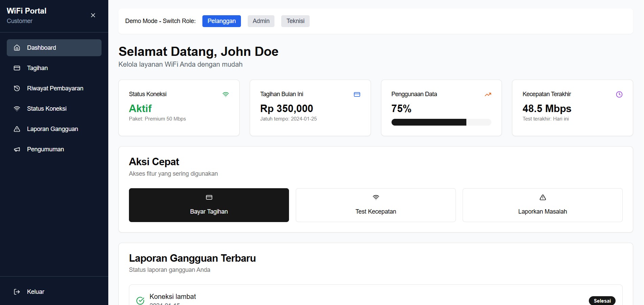The height and width of the screenshot is (305, 644).
Task: Click the Status laporan gangguan Anda text
Action: 170,270
